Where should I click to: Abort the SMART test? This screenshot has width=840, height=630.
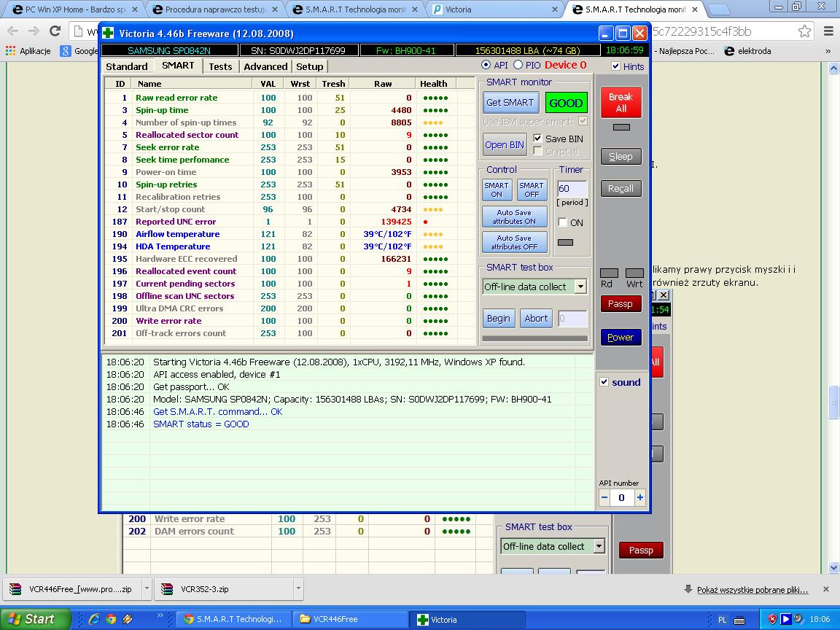(536, 318)
